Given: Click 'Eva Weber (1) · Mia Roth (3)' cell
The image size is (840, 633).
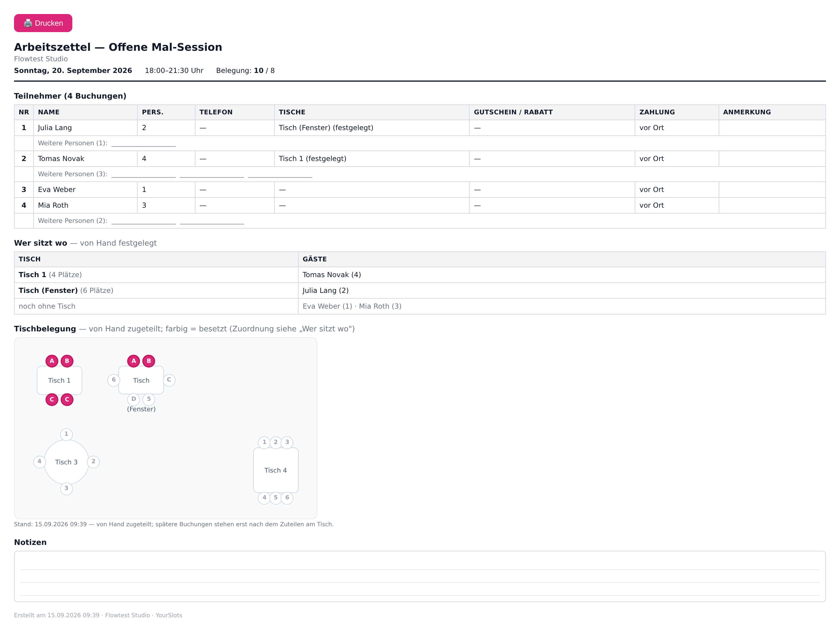Looking at the screenshot, I should [x=562, y=306].
